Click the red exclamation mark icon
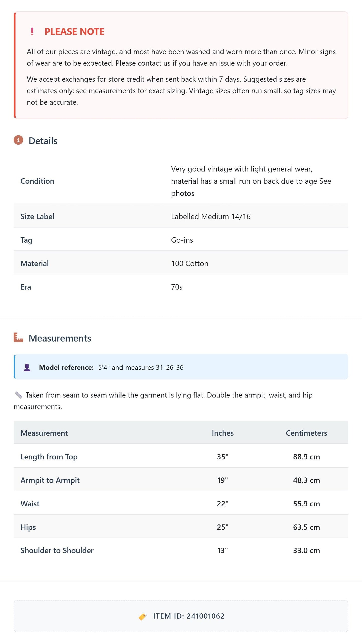 tap(32, 32)
